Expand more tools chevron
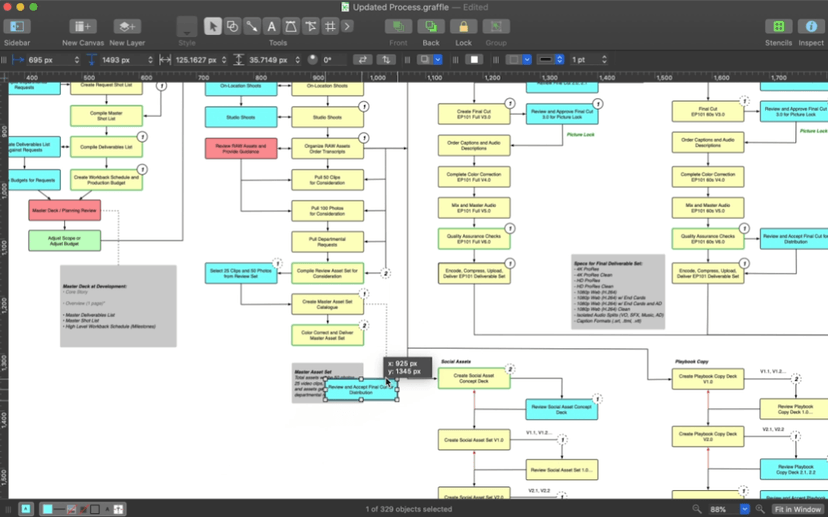Screen dimensions: 828x517 point(347,26)
